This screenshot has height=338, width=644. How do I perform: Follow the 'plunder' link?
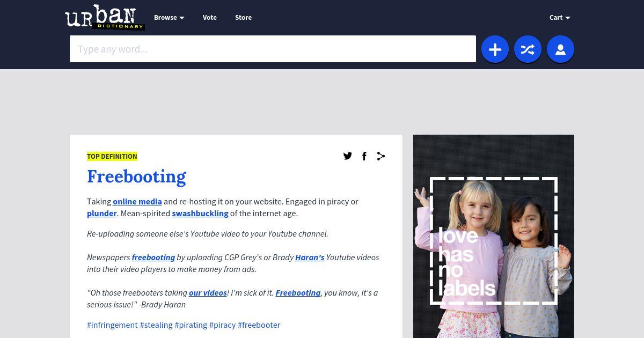tap(102, 213)
